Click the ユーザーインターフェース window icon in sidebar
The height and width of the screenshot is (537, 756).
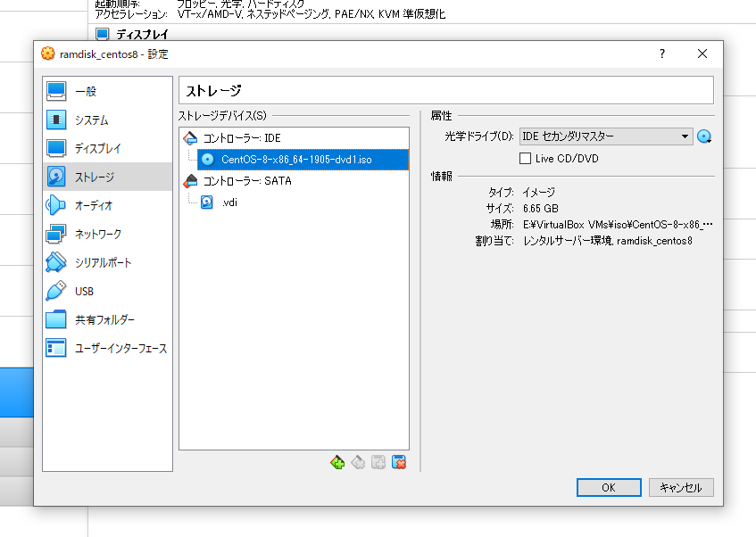click(x=56, y=348)
